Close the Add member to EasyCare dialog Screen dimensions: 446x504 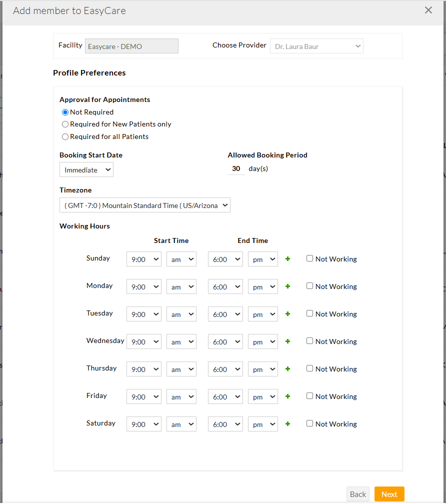(428, 10)
